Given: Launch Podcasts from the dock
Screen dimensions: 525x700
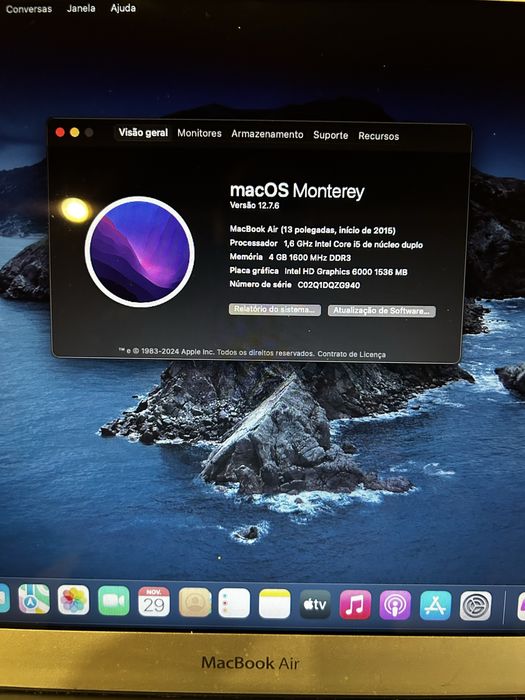Looking at the screenshot, I should click(x=395, y=605).
